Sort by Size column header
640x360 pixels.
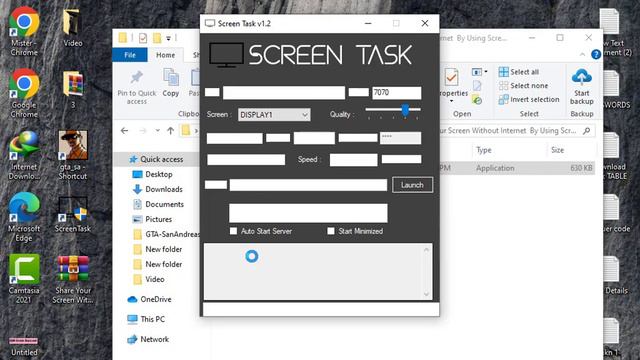pyautogui.click(x=557, y=150)
